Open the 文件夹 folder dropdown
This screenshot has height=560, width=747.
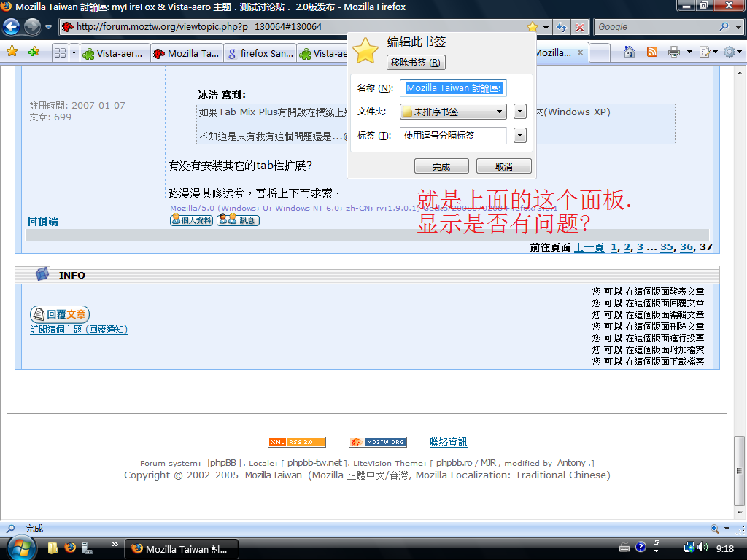click(453, 112)
